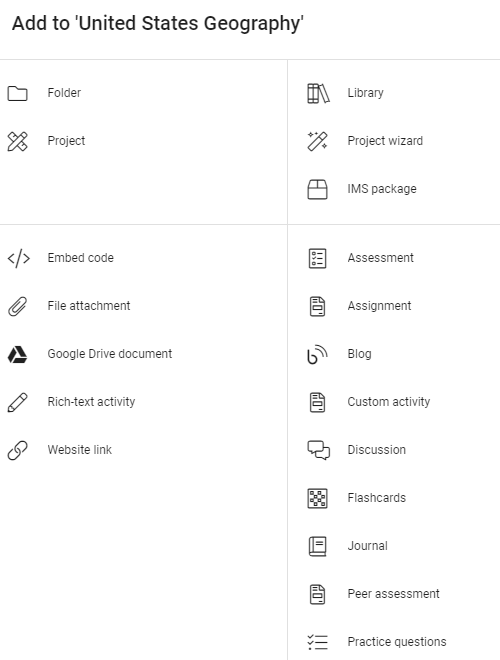Open the Blog feed icon
The image size is (500, 660).
point(317,354)
